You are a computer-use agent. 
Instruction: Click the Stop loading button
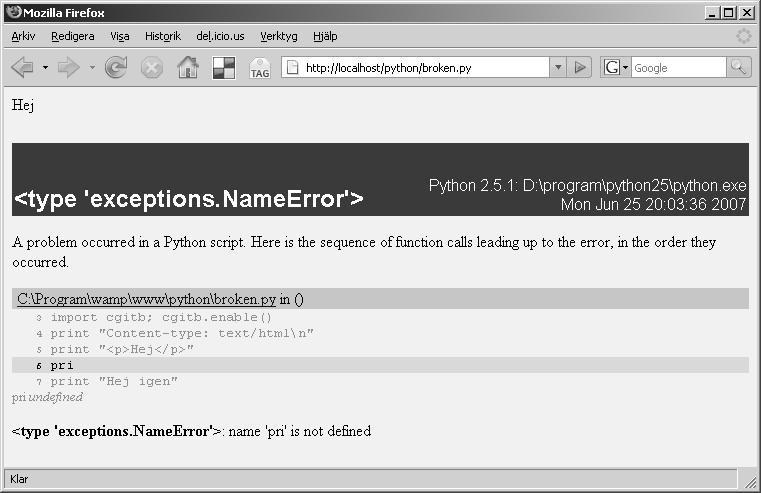[x=152, y=67]
